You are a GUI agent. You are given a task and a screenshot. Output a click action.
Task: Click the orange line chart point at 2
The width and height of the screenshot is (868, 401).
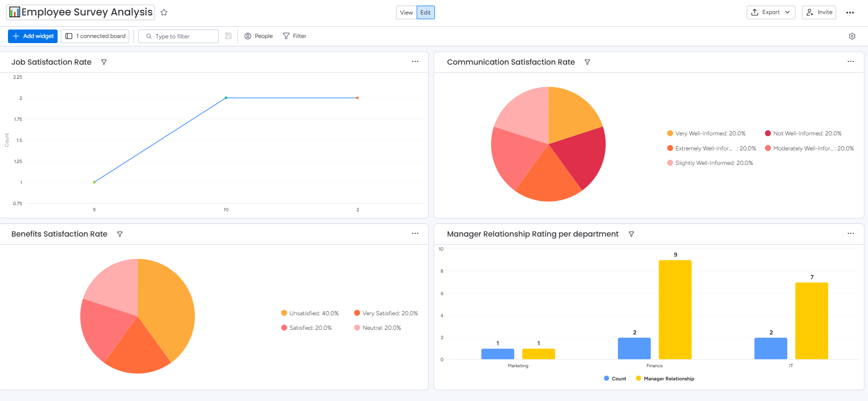click(x=358, y=98)
